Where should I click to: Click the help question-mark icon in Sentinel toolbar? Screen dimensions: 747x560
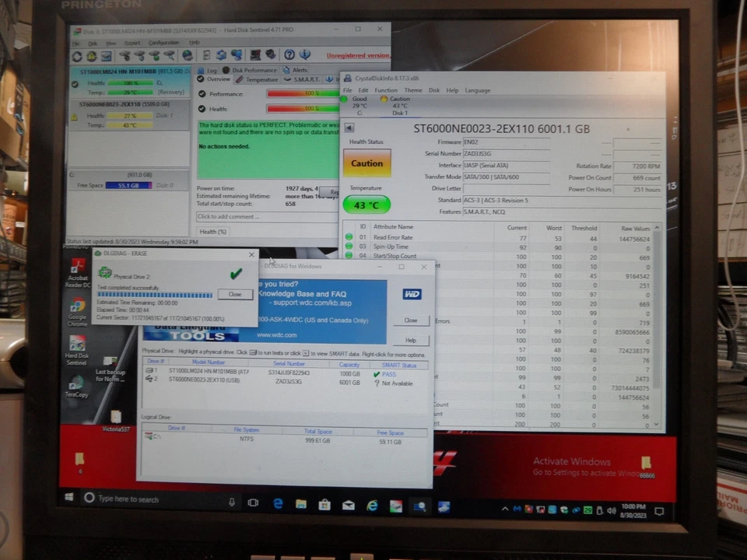click(289, 53)
